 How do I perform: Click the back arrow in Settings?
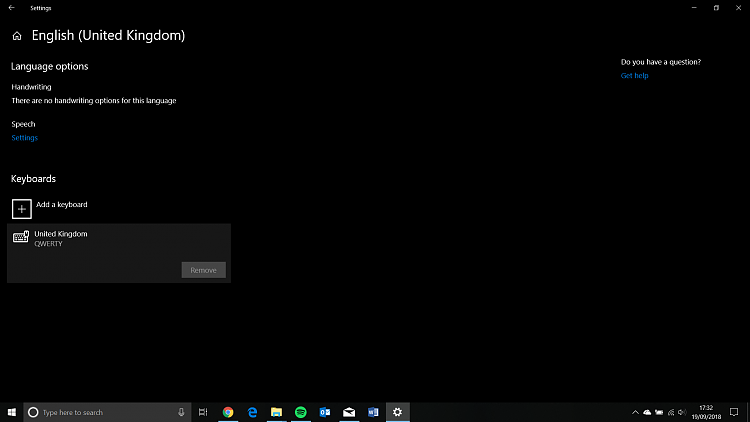click(11, 7)
